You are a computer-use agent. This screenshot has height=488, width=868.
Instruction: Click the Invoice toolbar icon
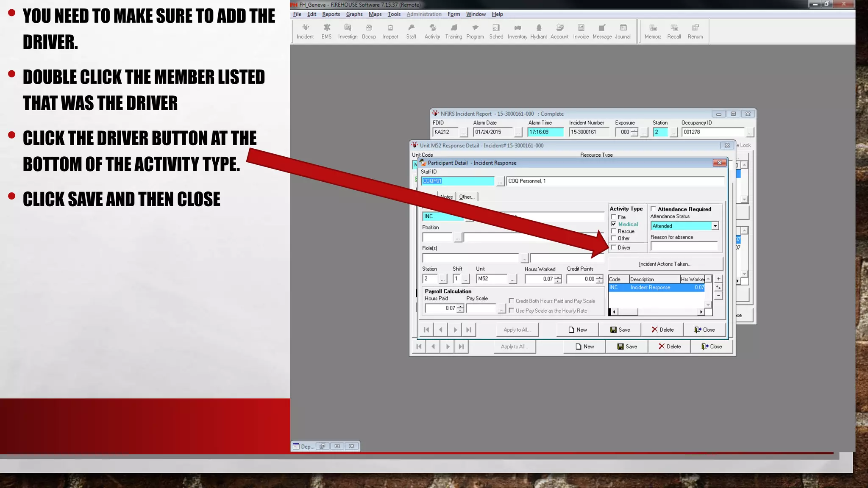(581, 31)
